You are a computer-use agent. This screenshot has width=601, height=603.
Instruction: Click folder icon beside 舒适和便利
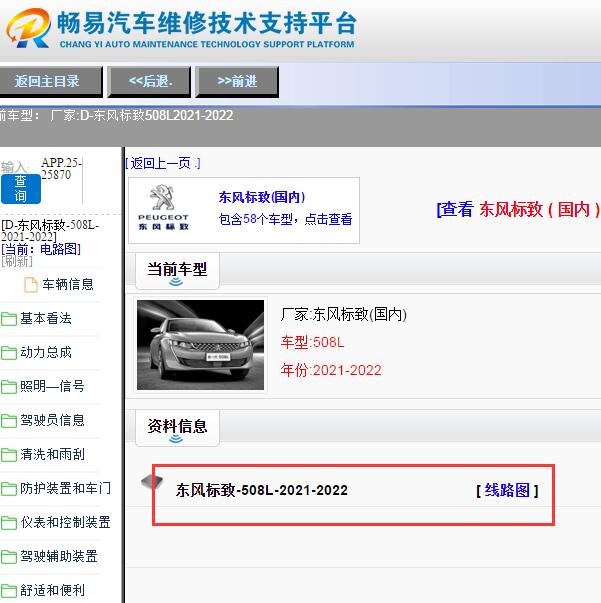tap(8, 591)
